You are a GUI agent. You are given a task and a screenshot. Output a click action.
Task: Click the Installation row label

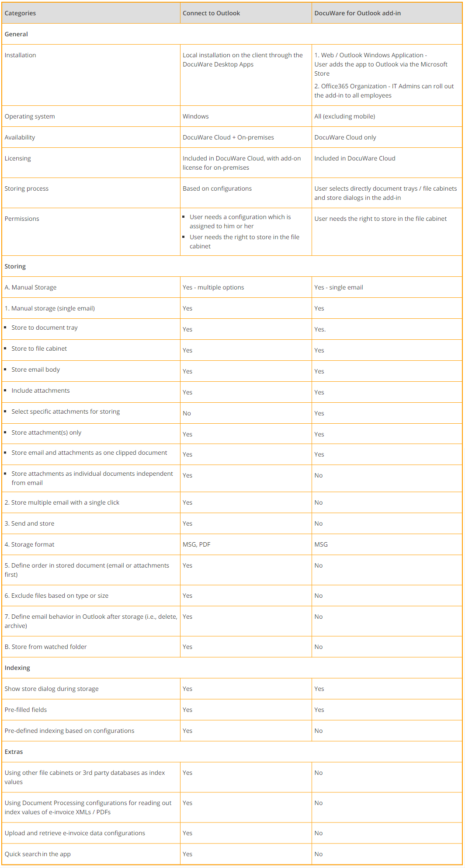pyautogui.click(x=20, y=55)
